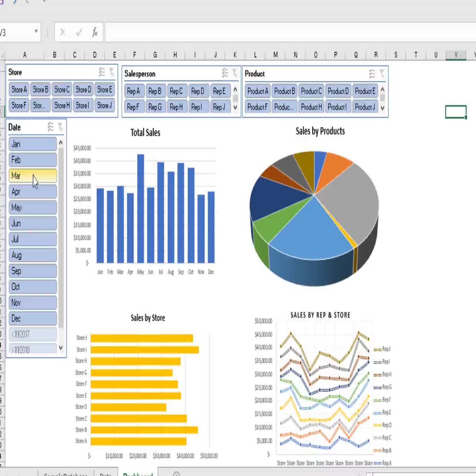This screenshot has height=476, width=476.
Task: Click the down arrow in the Product slicer
Action: (x=382, y=107)
